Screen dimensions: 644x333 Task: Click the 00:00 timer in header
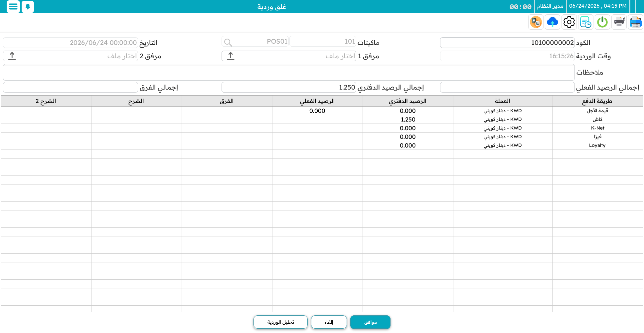click(x=521, y=7)
